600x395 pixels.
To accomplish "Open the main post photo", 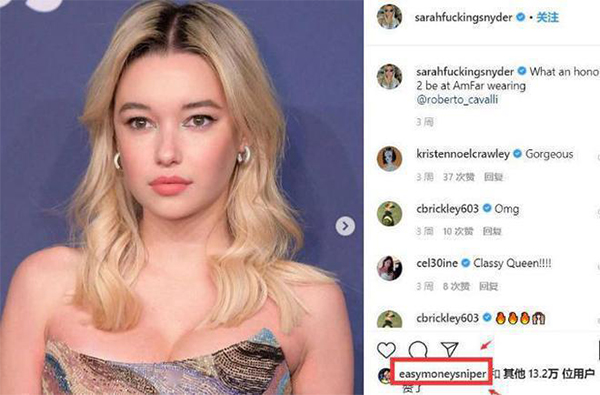I will click(x=182, y=198).
